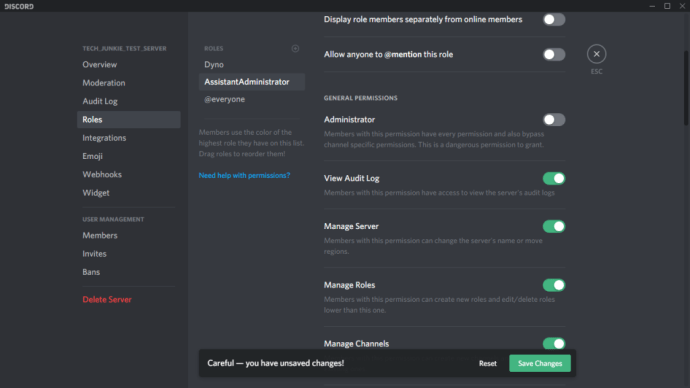This screenshot has width=690, height=388.
Task: Disable the Manage Server permission
Action: tap(554, 226)
